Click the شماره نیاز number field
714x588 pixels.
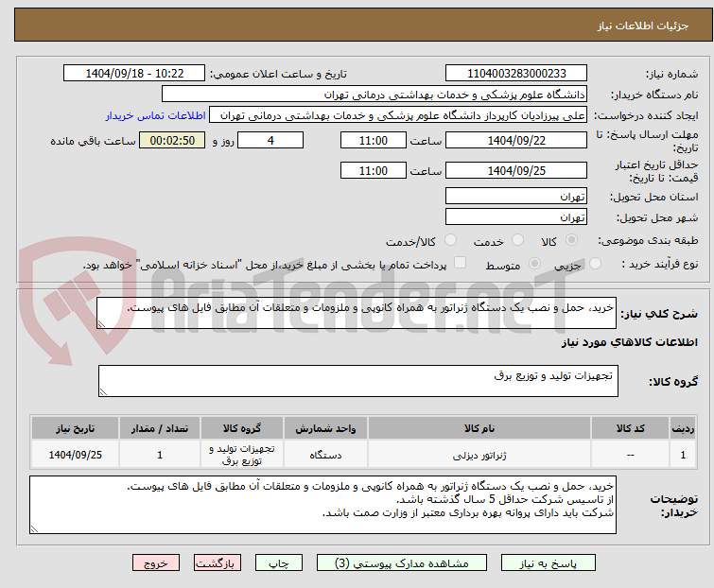point(516,74)
